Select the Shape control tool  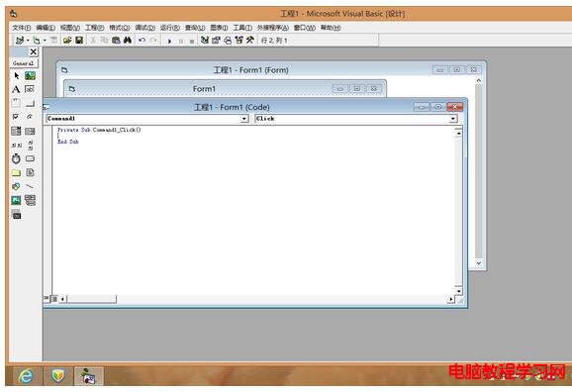tap(16, 186)
